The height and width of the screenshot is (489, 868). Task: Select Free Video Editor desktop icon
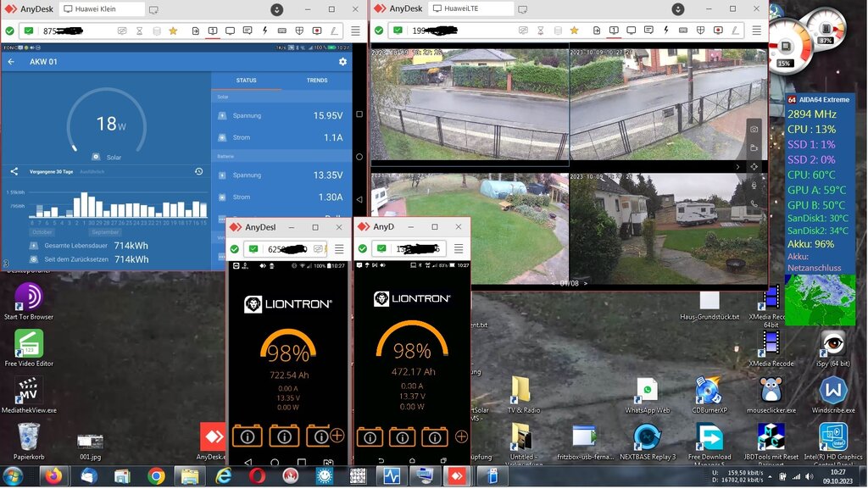[x=28, y=348]
